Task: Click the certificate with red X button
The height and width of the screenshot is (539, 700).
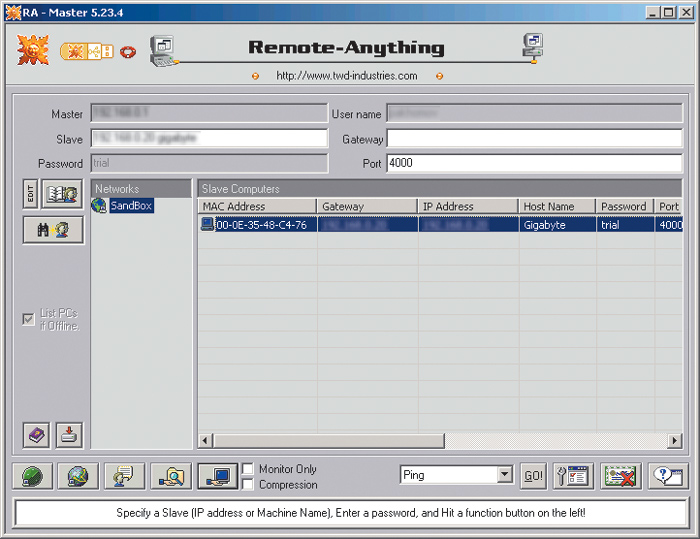Action: click(x=621, y=476)
